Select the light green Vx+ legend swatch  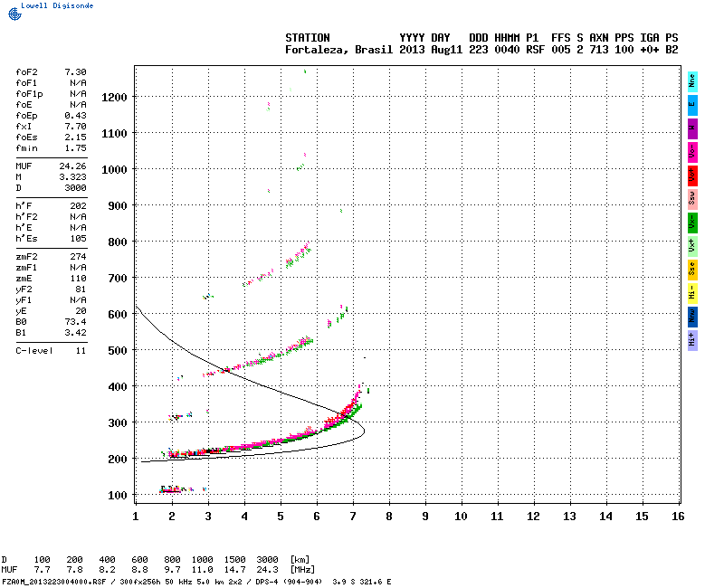coord(692,246)
